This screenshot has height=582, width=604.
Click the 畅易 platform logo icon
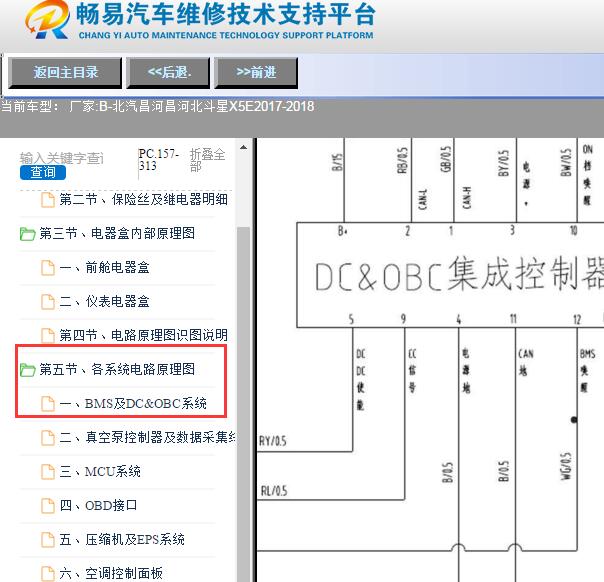47,19
